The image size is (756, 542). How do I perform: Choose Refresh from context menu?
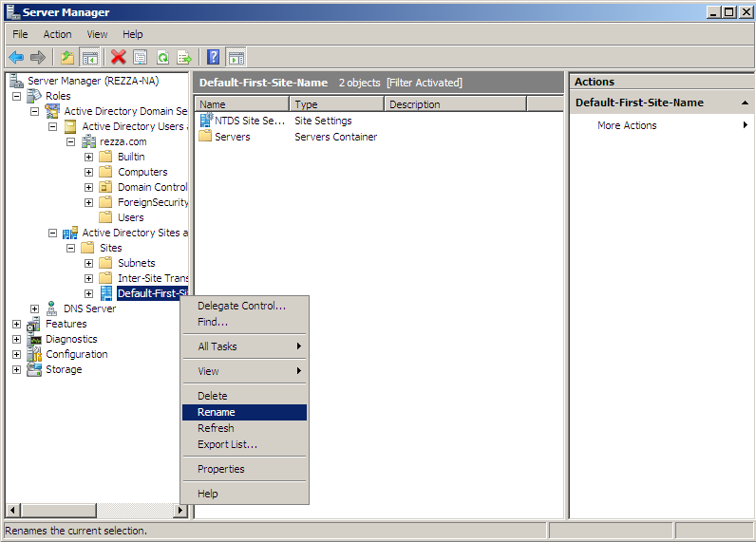[244, 428]
